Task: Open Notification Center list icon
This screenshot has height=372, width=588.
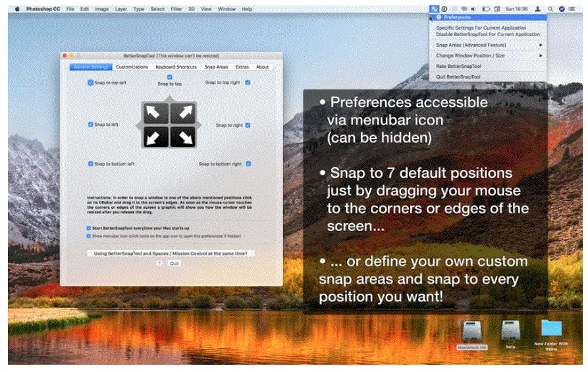Action: click(x=572, y=9)
